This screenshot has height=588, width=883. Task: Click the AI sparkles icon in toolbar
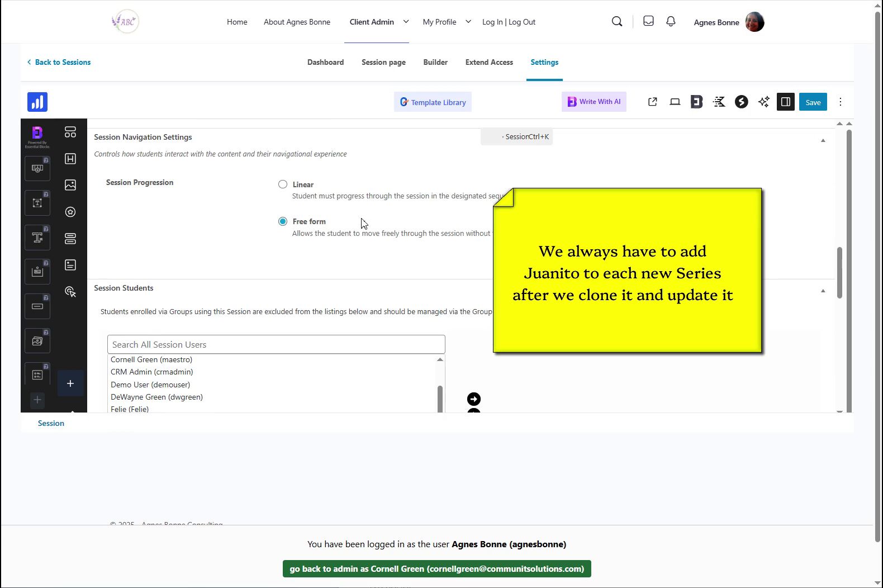click(763, 102)
